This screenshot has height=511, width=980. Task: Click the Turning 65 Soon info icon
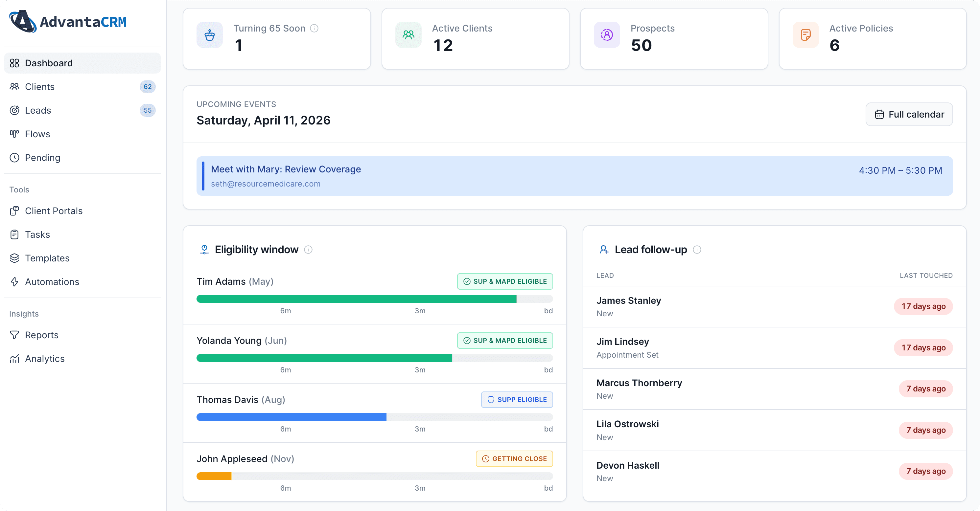pyautogui.click(x=314, y=28)
